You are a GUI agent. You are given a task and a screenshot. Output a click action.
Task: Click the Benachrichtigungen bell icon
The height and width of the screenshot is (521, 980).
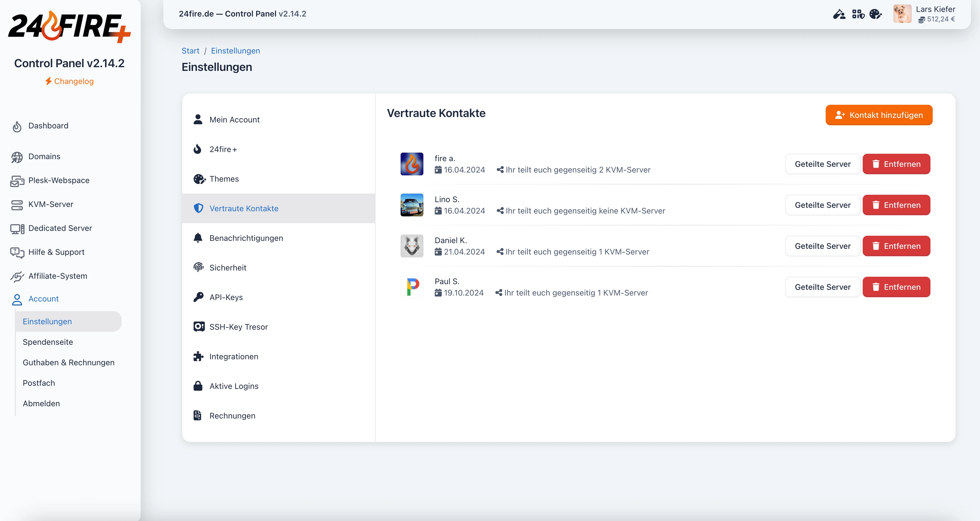point(198,238)
